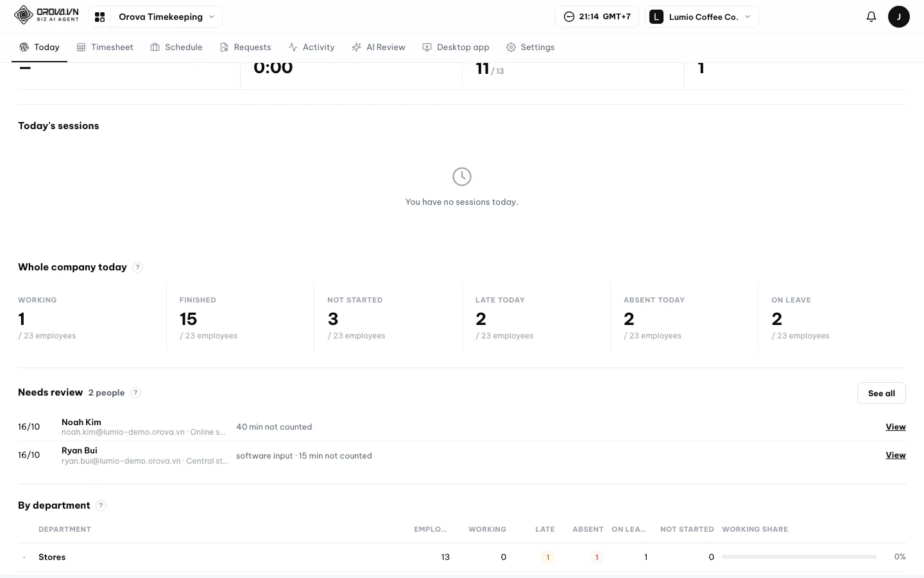Click the 'You have no sessions today.' message
The image size is (924, 578).
pos(462,202)
